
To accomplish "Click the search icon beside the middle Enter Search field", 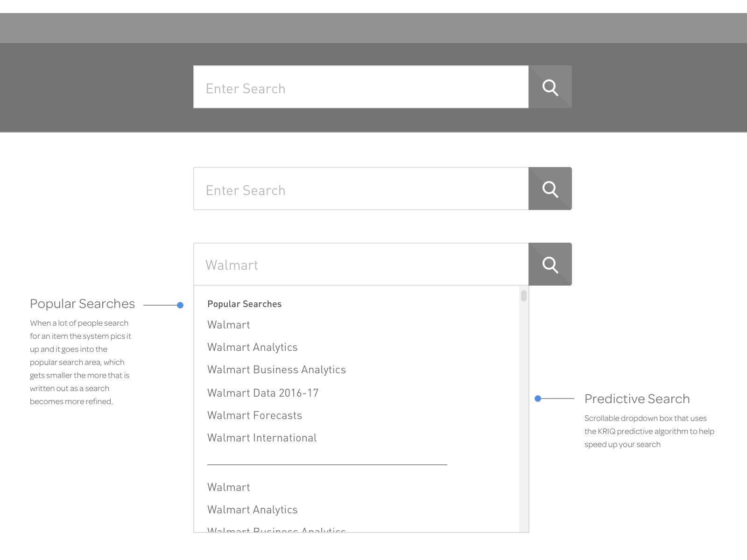I will (550, 189).
